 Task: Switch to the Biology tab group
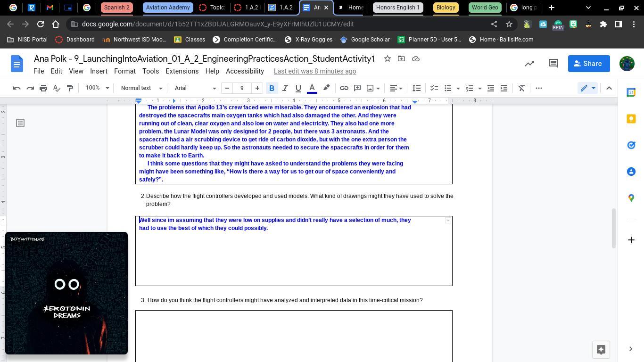(446, 8)
